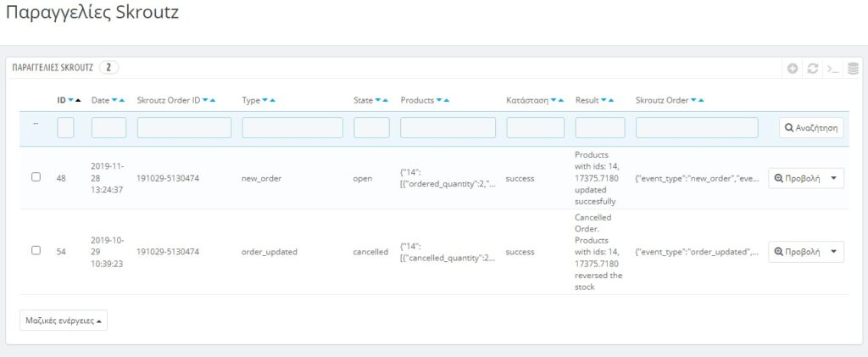Click the 'updated succesfully' result text
The height and width of the screenshot is (357, 868).
[596, 195]
